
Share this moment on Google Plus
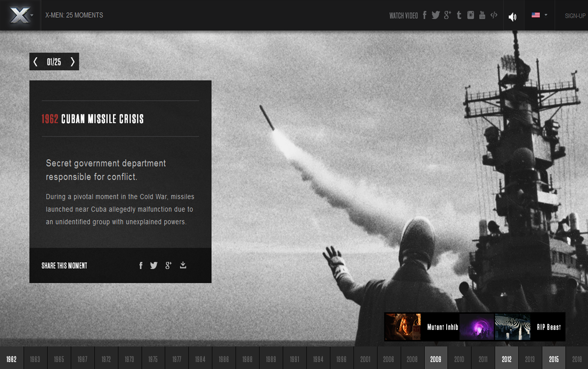[x=168, y=265]
